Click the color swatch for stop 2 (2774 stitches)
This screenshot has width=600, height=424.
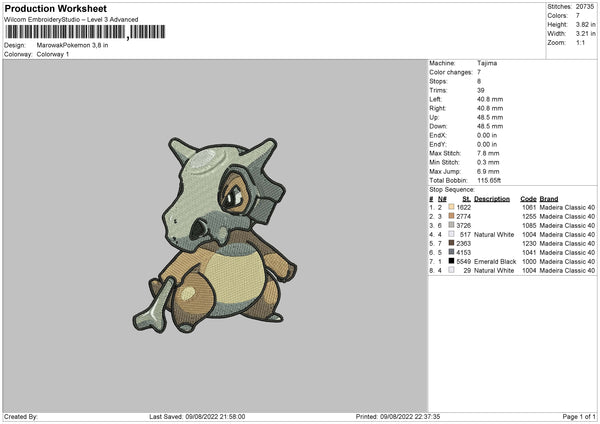pos(451,216)
